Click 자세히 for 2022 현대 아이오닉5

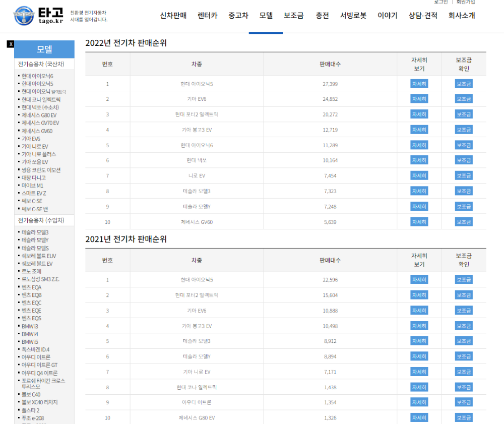pos(419,84)
